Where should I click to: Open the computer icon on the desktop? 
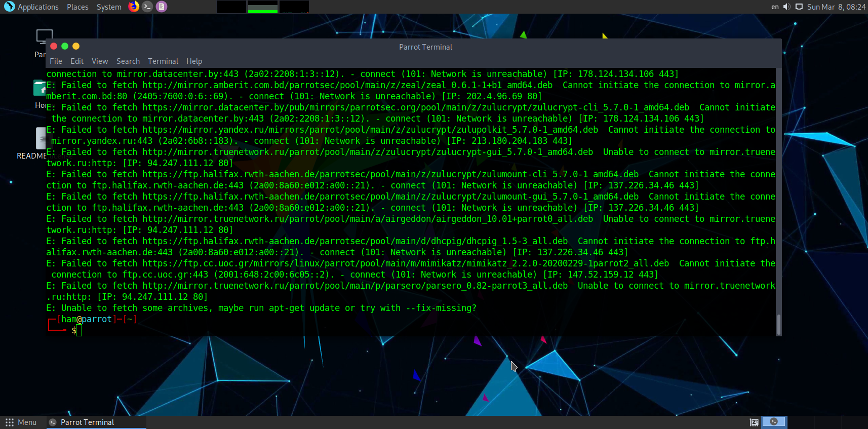tap(44, 36)
